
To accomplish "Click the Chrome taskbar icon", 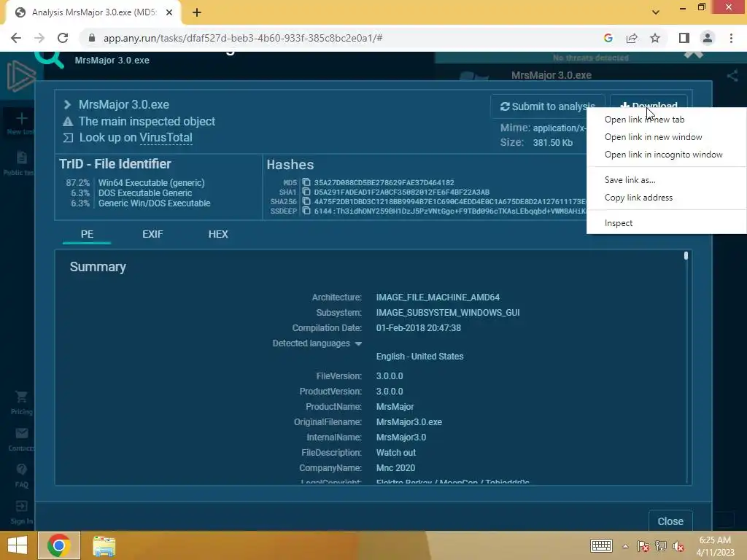I will point(59,545).
